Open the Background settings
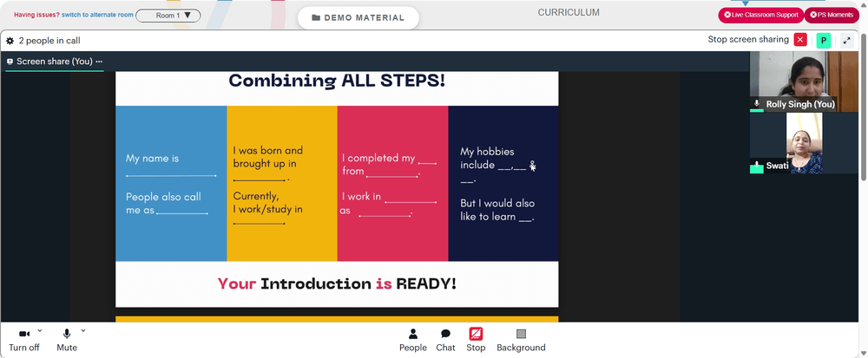Image resolution: width=868 pixels, height=358 pixels. [521, 341]
